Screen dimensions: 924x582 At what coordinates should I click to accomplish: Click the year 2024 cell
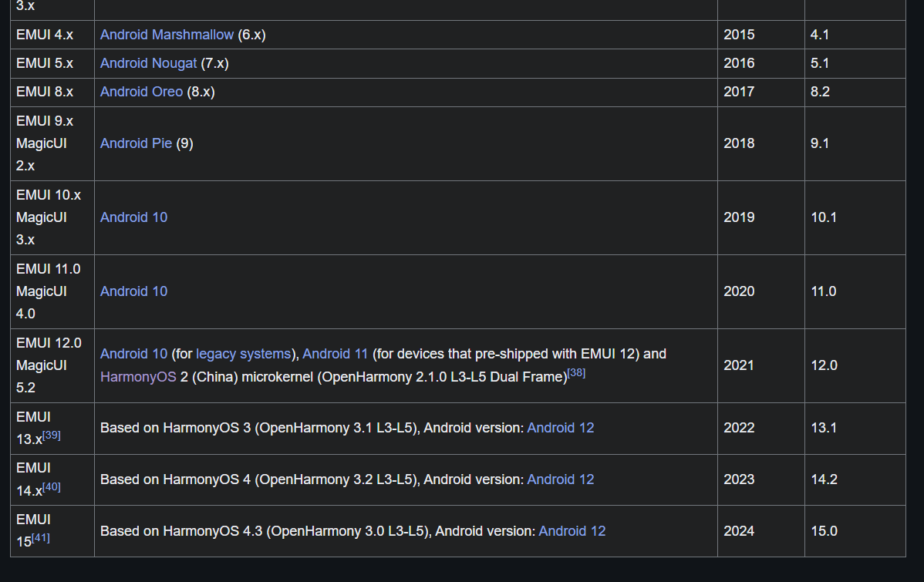(760, 531)
